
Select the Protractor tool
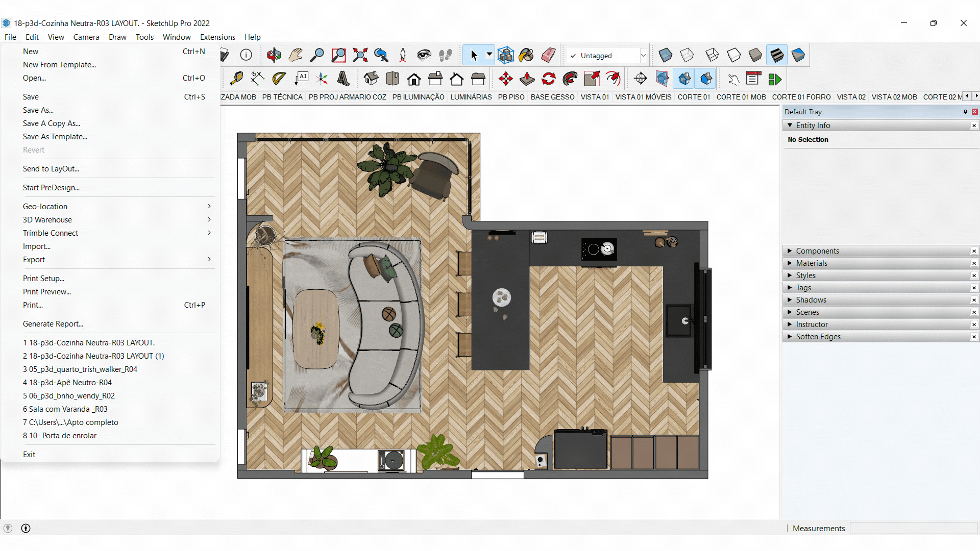coord(279,79)
